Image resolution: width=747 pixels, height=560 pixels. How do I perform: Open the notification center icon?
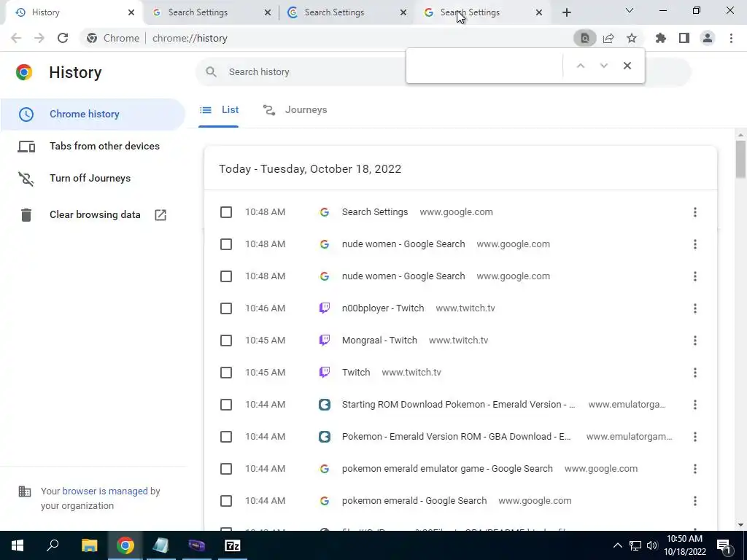pos(724,545)
